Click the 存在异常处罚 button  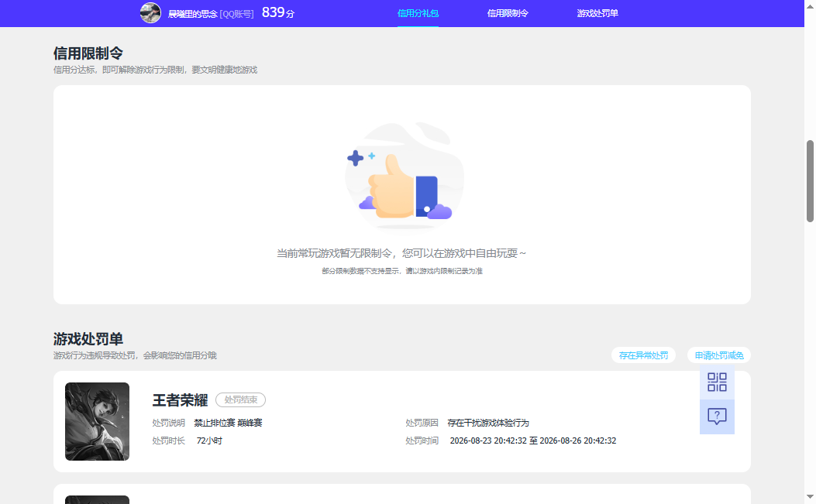pyautogui.click(x=643, y=355)
